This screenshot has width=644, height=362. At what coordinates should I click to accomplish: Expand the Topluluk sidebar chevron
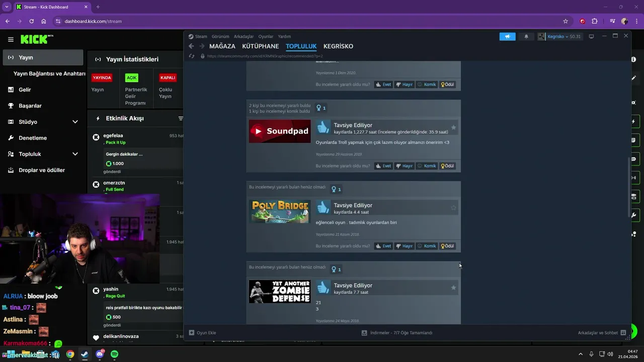tap(75, 154)
